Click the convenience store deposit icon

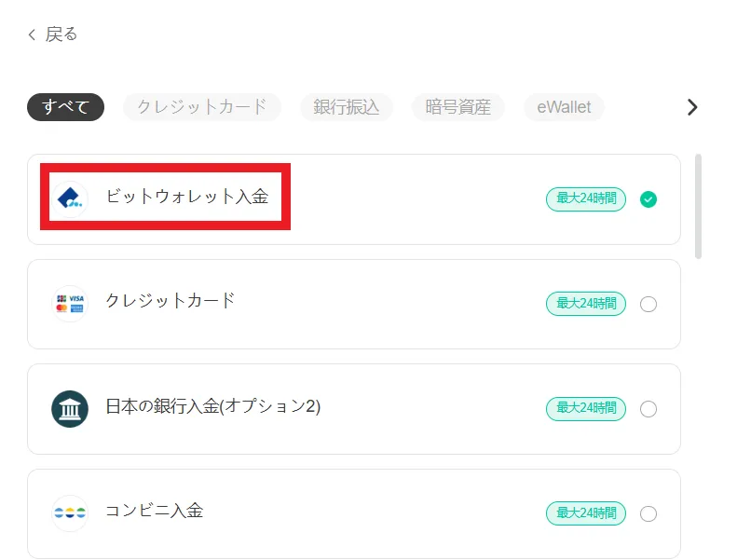point(70,512)
